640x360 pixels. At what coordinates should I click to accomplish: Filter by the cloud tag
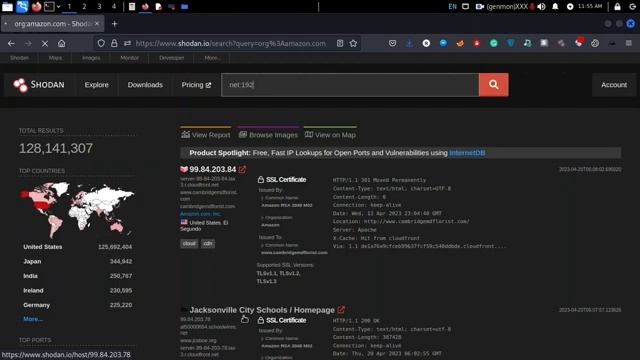189,244
